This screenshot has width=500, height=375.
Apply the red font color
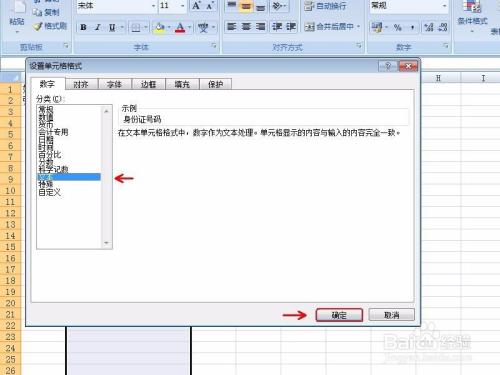point(180,27)
